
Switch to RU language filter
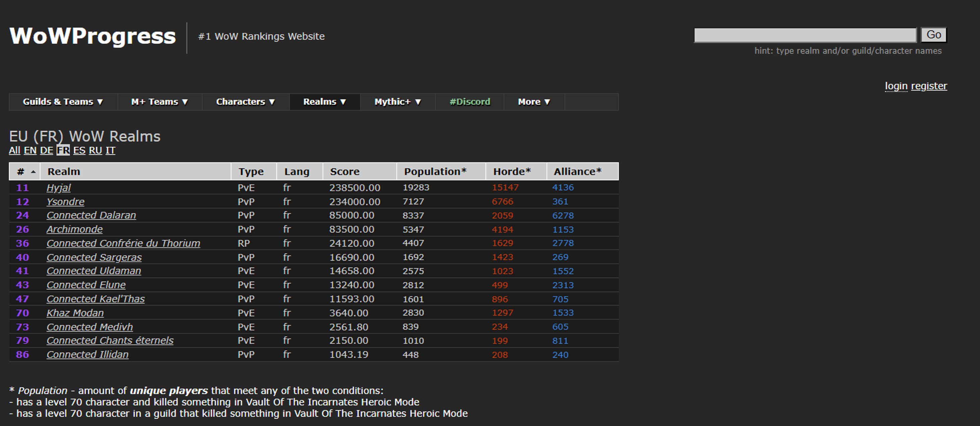(96, 150)
